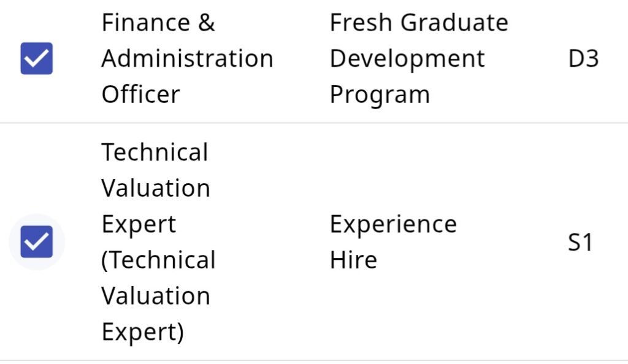Click the word Program in first row
628x364 pixels.
click(379, 95)
